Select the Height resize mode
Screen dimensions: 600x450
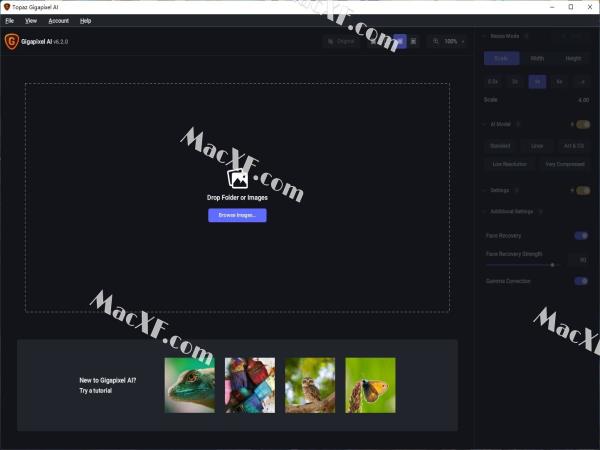(x=572, y=58)
